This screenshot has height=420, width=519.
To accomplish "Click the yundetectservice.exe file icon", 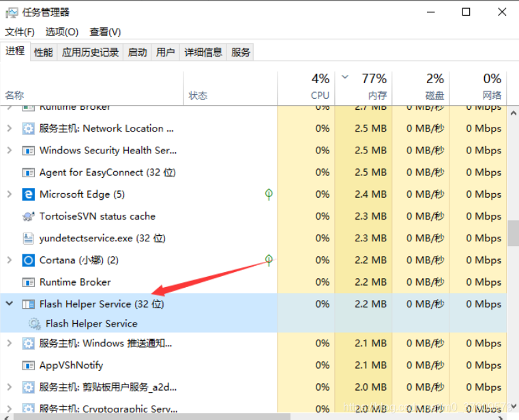I will [29, 239].
